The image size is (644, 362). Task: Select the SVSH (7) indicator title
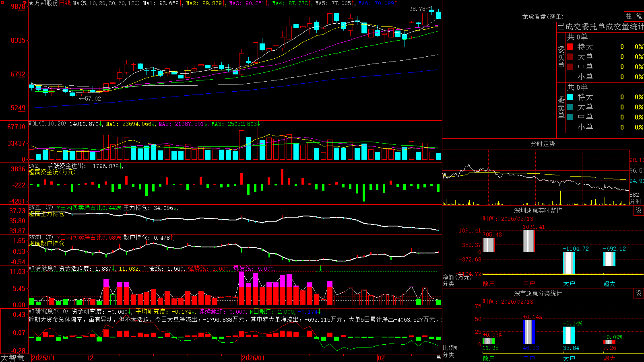tap(41, 237)
